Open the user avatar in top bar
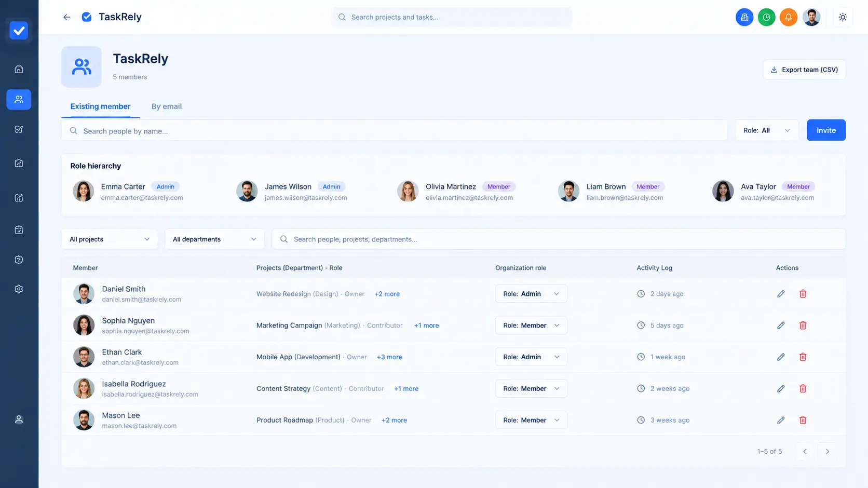This screenshot has width=868, height=488. (811, 17)
